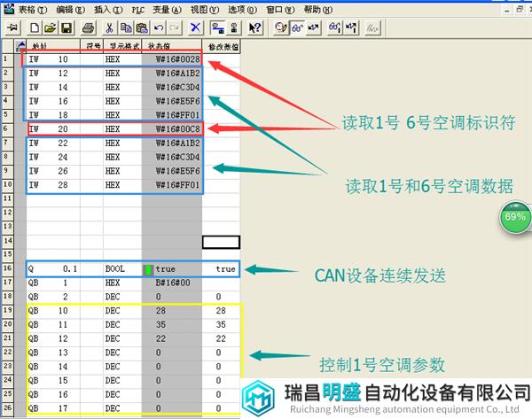The height and width of the screenshot is (419, 532).
Task: Copy the selected cells
Action: pos(126,27)
